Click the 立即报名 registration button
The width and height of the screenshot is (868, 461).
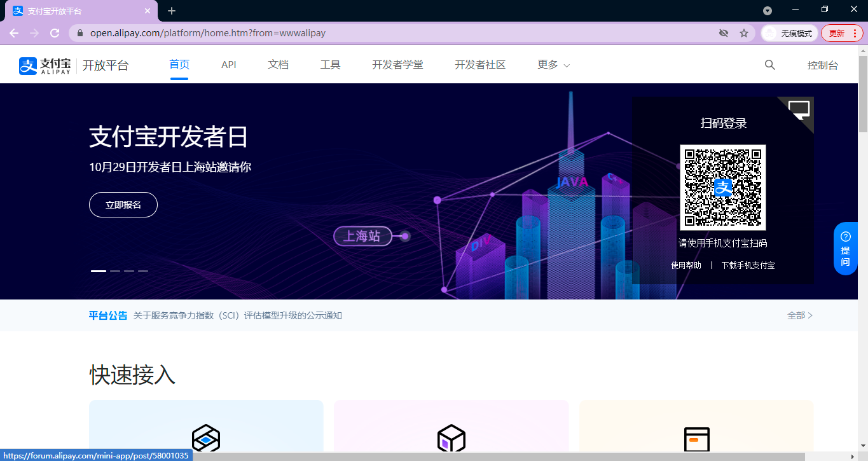(123, 205)
